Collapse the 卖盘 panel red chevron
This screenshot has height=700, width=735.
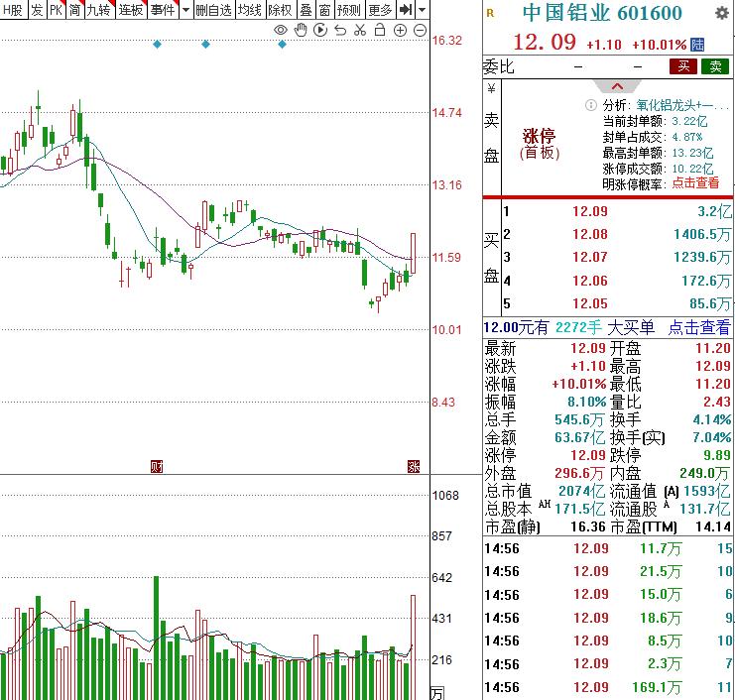617,86
